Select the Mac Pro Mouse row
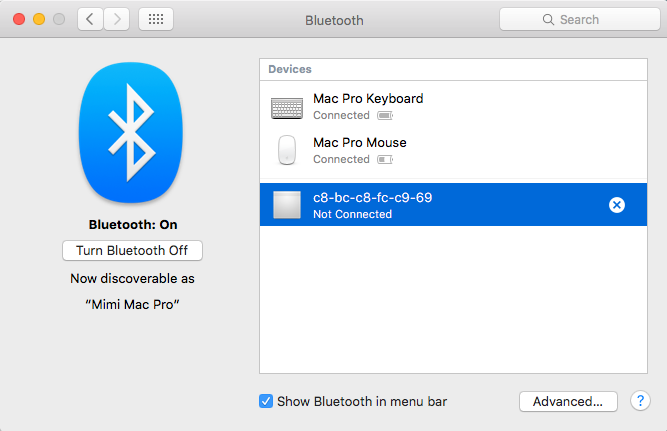The height and width of the screenshot is (431, 667). (x=453, y=150)
